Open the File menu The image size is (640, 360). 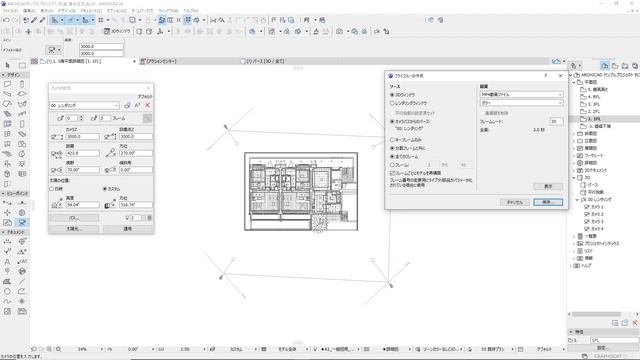tap(10, 11)
